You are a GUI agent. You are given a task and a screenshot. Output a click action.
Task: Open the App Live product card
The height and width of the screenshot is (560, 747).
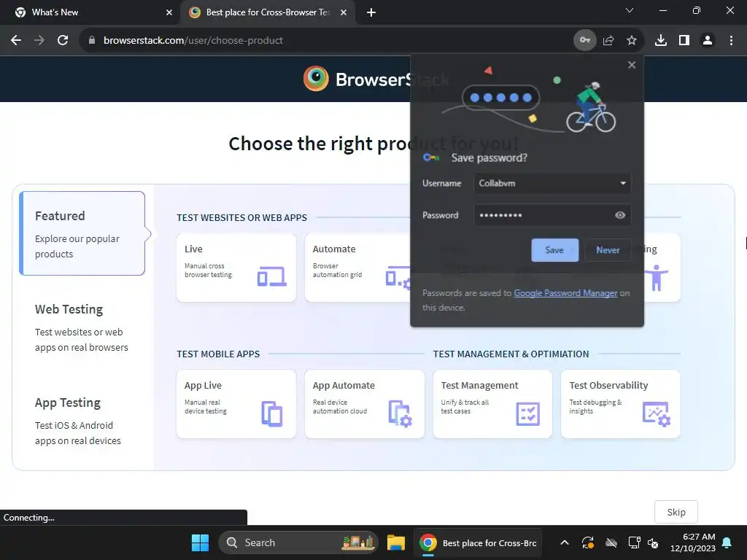[236, 404]
